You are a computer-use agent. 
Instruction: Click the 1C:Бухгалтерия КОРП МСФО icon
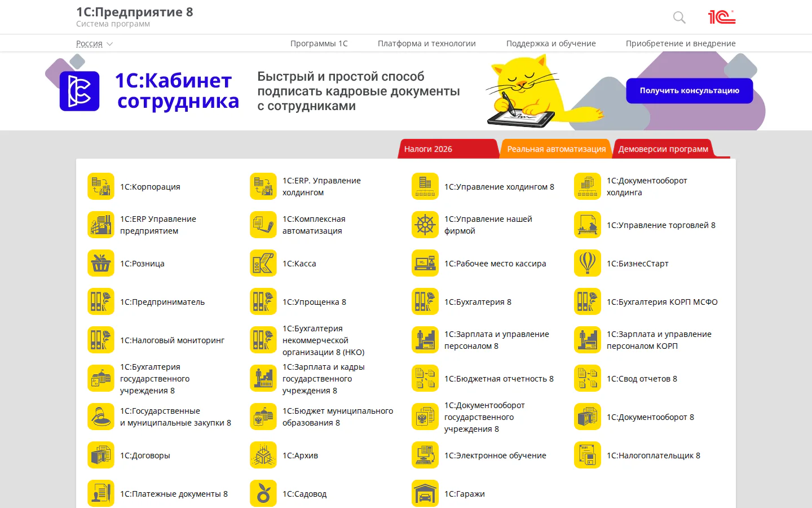[588, 301]
